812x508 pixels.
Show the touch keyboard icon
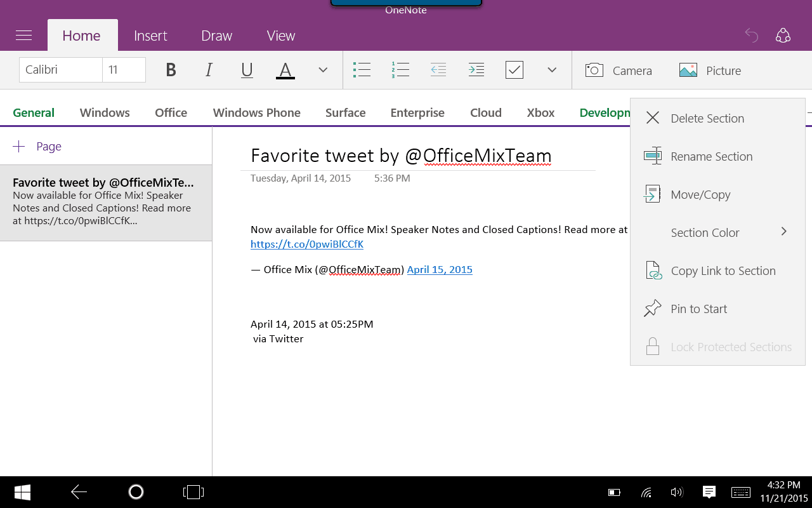[x=742, y=492]
